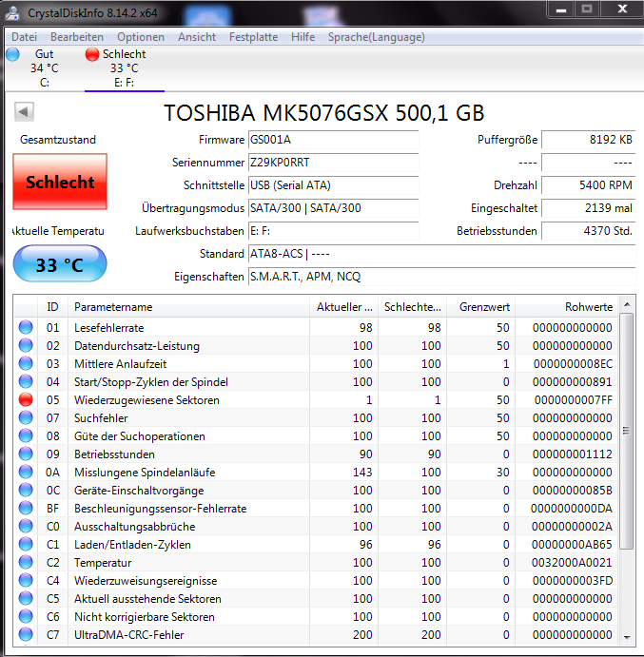Click status orb for Lesefehlerrate row
644x657 pixels.
(26, 327)
